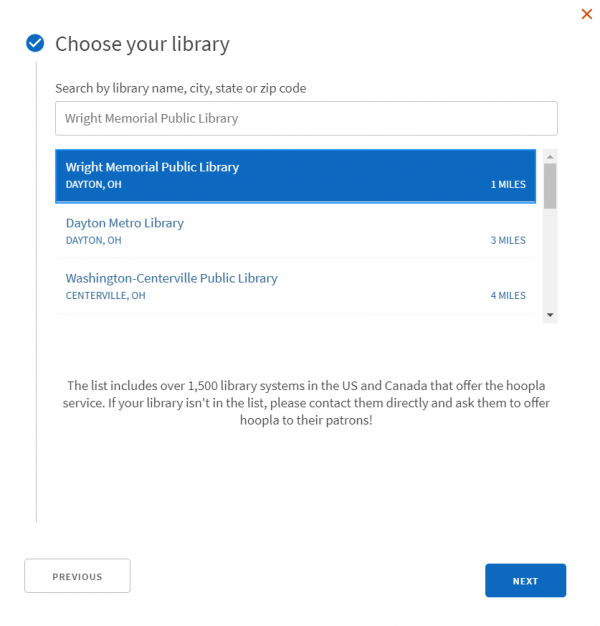Select Wright Memorial Public Library entry

click(x=295, y=176)
